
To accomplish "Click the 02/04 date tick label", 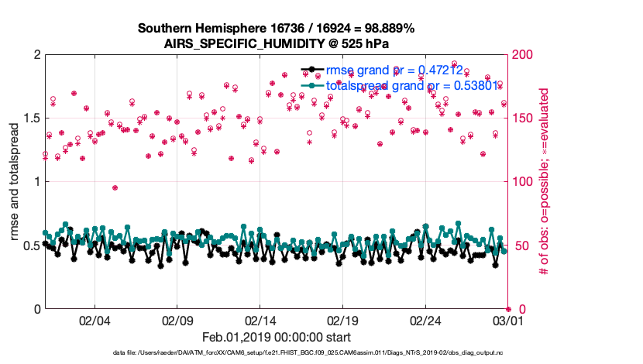I will click(95, 321).
